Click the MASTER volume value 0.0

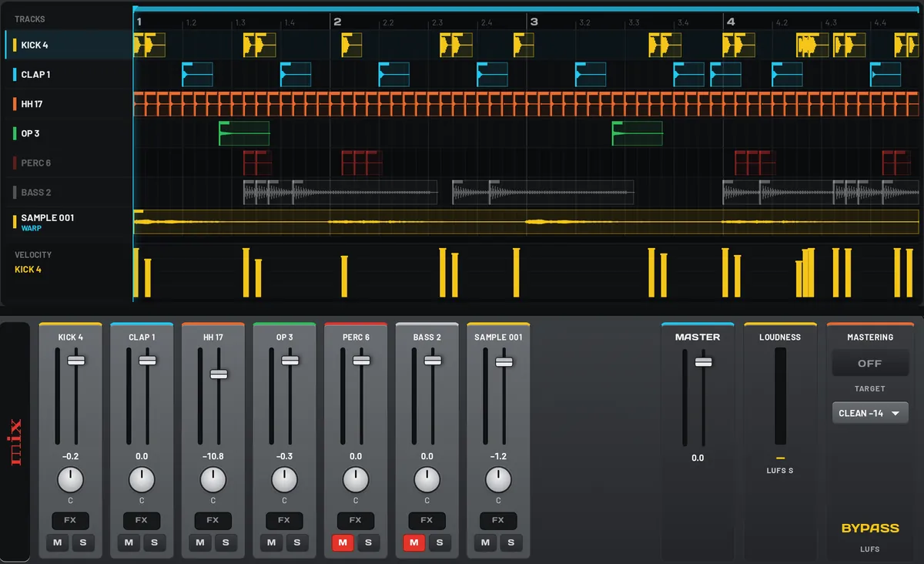(x=698, y=458)
